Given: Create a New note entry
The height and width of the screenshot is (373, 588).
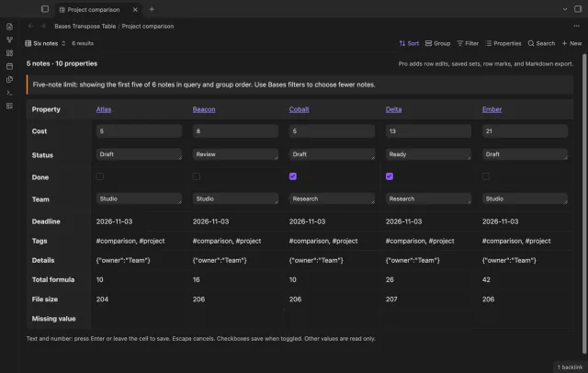Looking at the screenshot, I should click(x=571, y=43).
